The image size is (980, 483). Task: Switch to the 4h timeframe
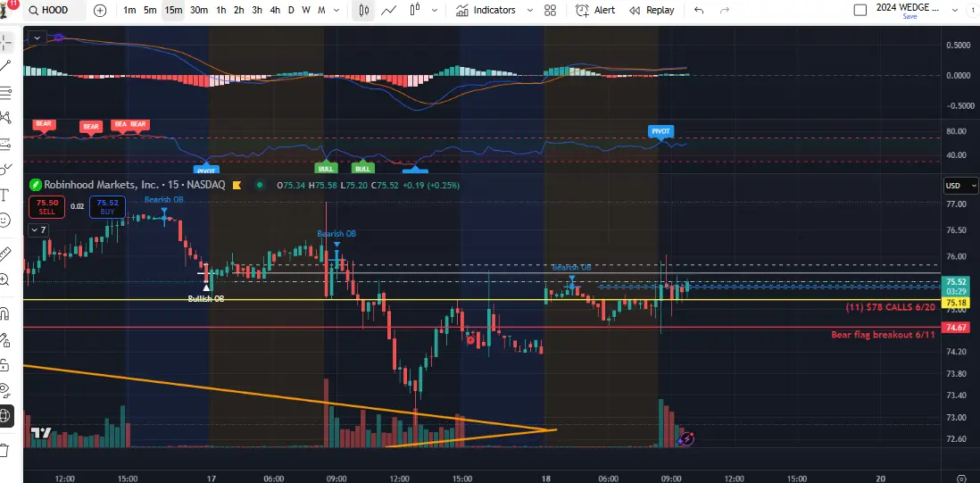[x=274, y=10]
